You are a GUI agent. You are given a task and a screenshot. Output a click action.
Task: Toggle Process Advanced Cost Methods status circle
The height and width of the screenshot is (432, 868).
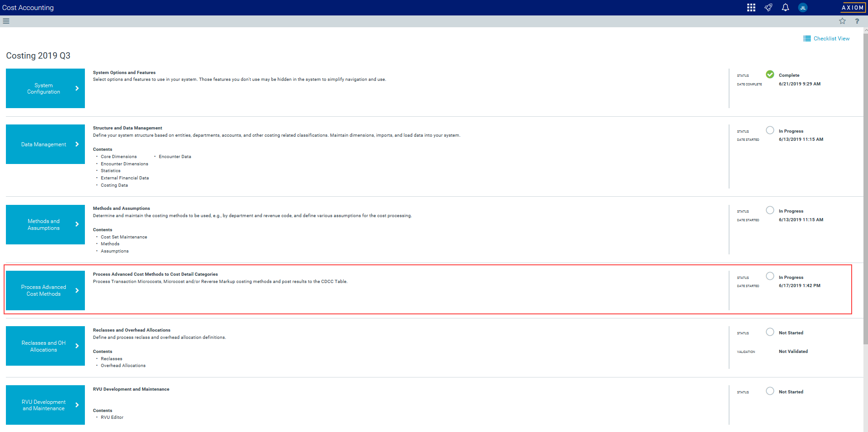click(x=770, y=276)
